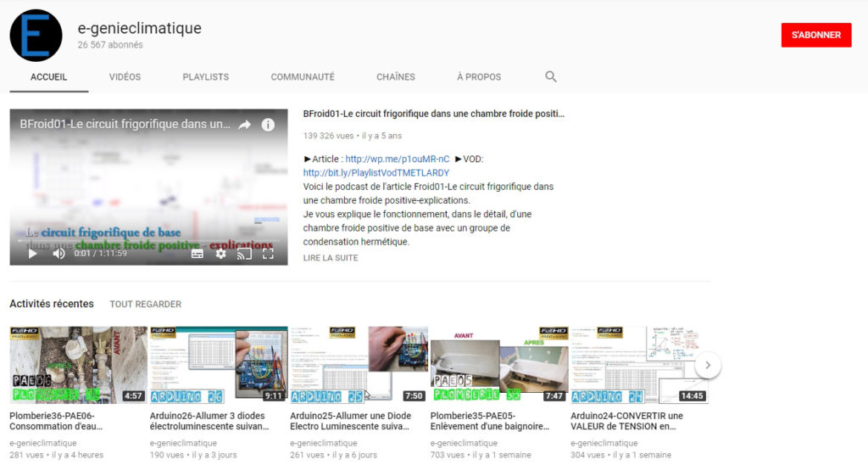Go to the COMMUNAUTÉ tab

(303, 77)
